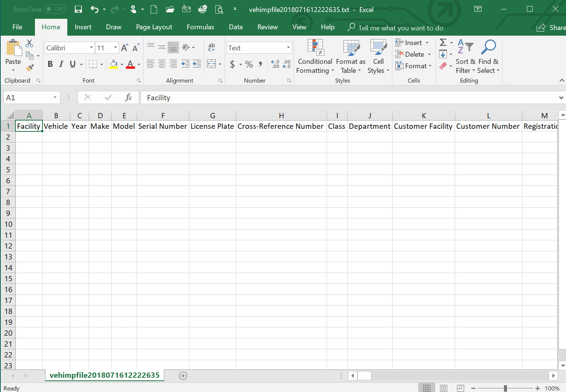
Task: Click the Tell me search field
Action: pyautogui.click(x=401, y=28)
